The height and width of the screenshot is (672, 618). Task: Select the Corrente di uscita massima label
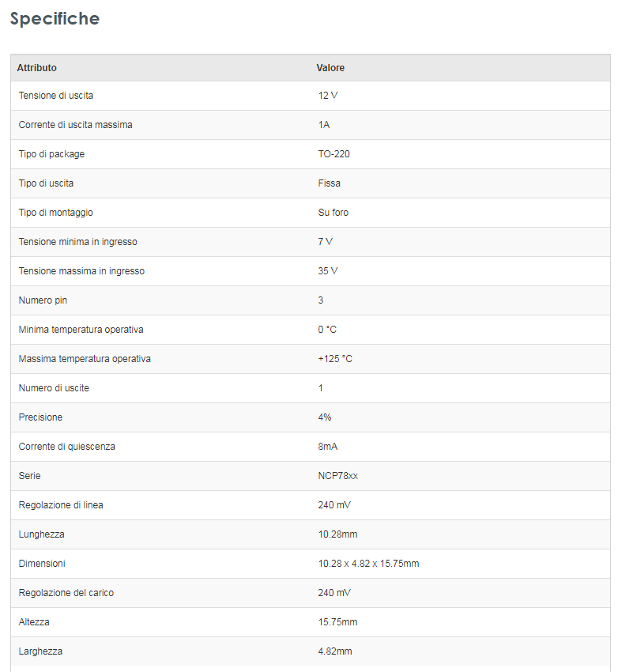[x=76, y=125]
